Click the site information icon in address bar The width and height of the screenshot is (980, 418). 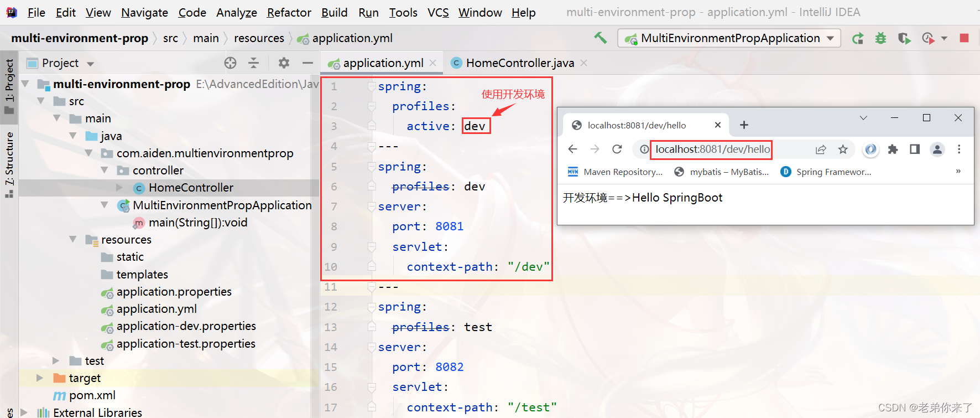[x=644, y=149]
